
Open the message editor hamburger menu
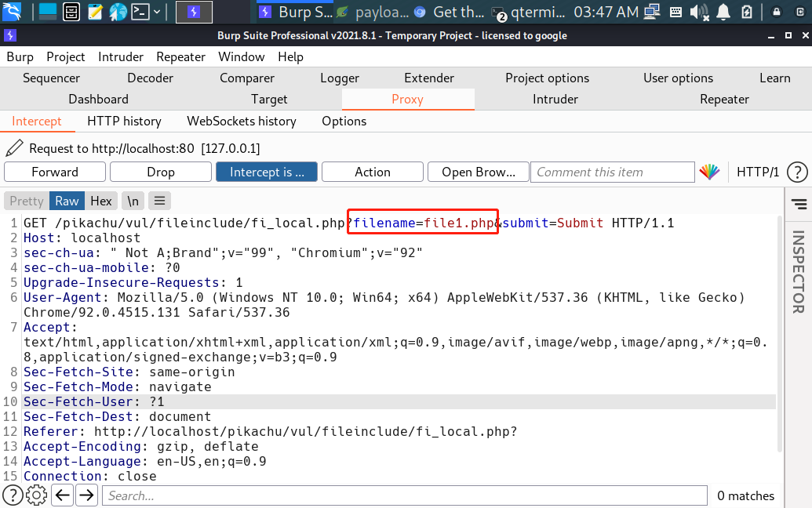159,201
